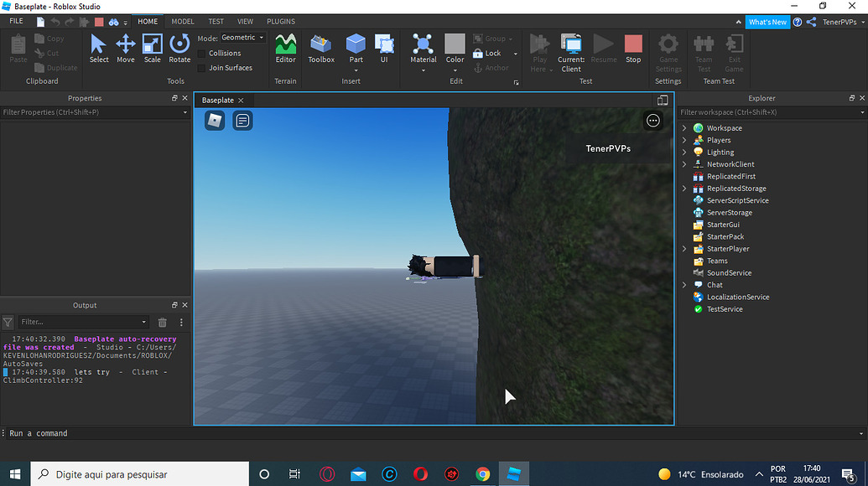The height and width of the screenshot is (486, 868).
Task: Expand the ReplicatedStorage node
Action: coord(685,189)
